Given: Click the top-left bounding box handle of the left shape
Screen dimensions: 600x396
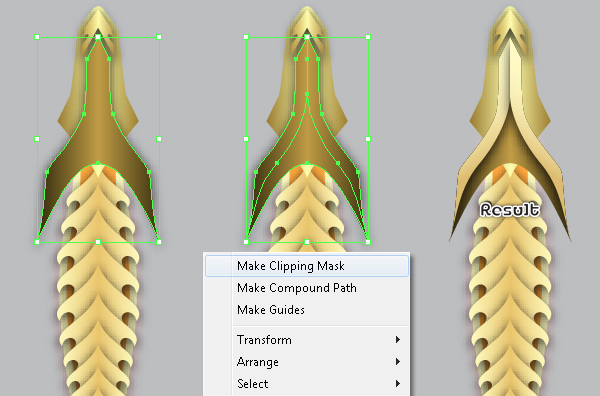Looking at the screenshot, I should coord(37,37).
